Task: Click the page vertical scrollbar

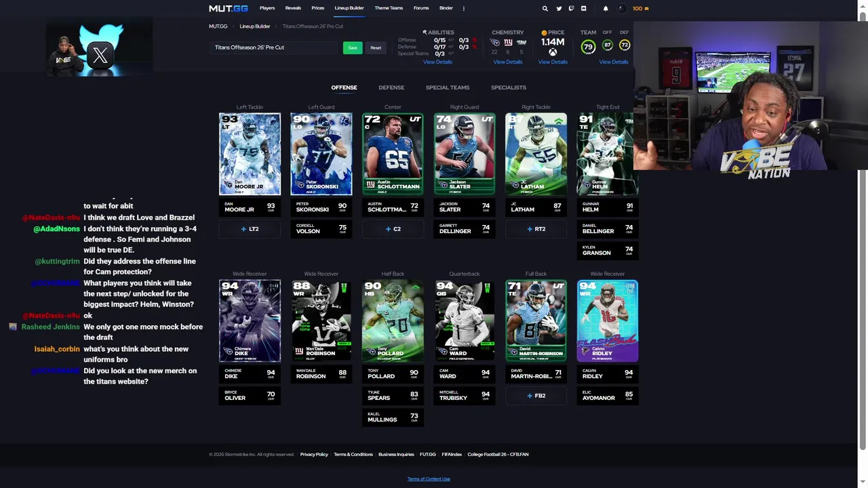Action: pyautogui.click(x=863, y=230)
